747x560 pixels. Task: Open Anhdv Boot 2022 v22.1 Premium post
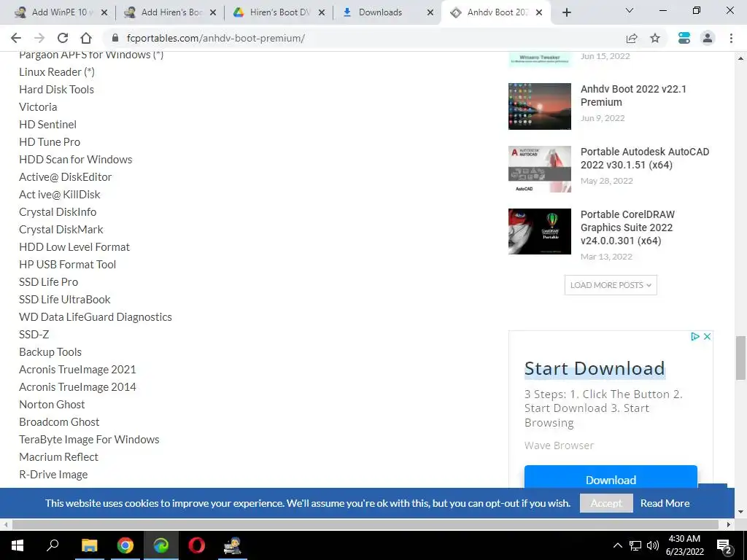[633, 96]
